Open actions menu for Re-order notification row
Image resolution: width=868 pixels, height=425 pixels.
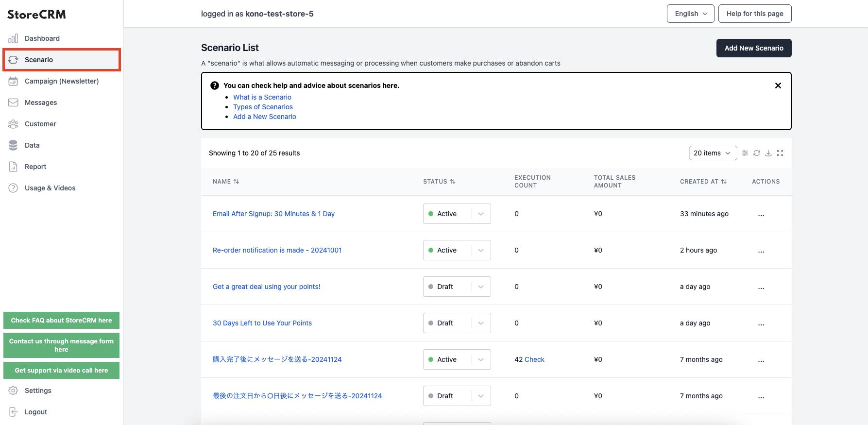tap(761, 251)
